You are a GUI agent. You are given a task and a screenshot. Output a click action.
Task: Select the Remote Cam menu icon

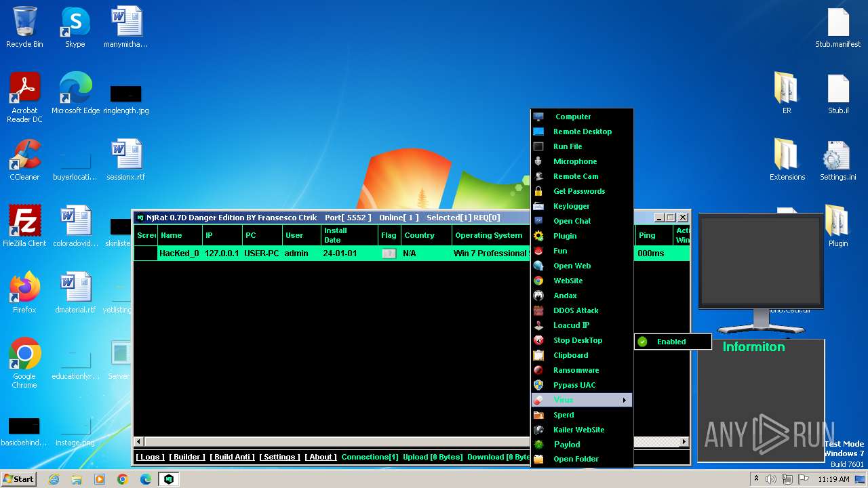tap(538, 176)
